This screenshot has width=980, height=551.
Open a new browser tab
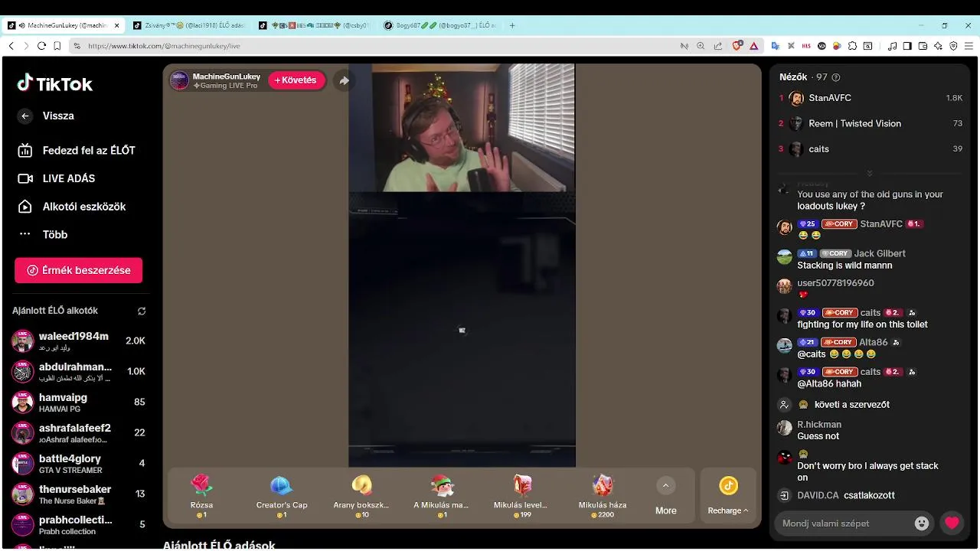[x=512, y=25]
